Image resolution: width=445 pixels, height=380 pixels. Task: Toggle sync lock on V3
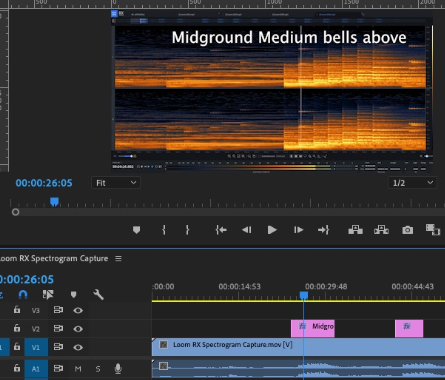58,310
